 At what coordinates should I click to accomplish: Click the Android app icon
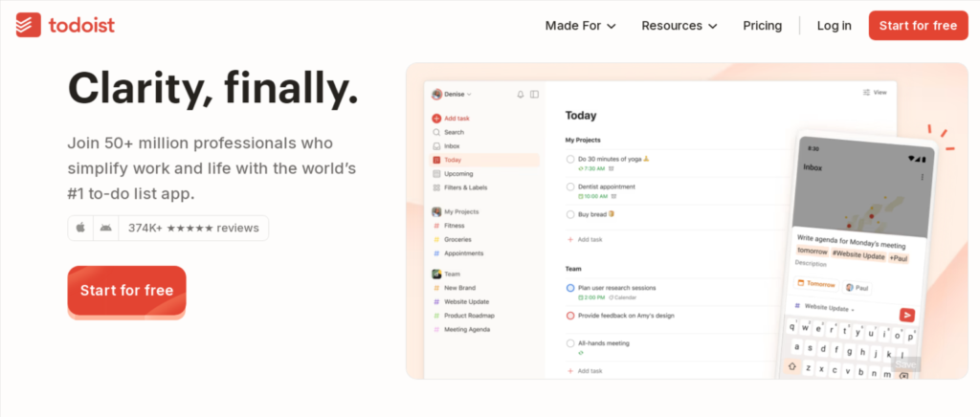coord(105,228)
